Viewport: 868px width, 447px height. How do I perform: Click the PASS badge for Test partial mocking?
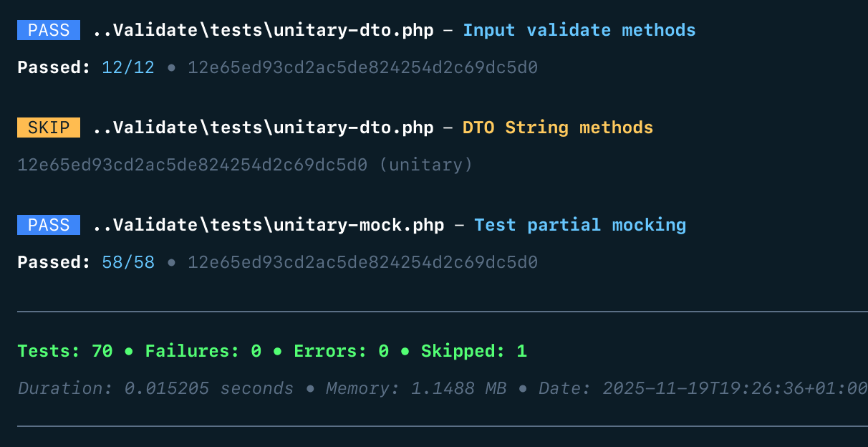[x=49, y=225]
